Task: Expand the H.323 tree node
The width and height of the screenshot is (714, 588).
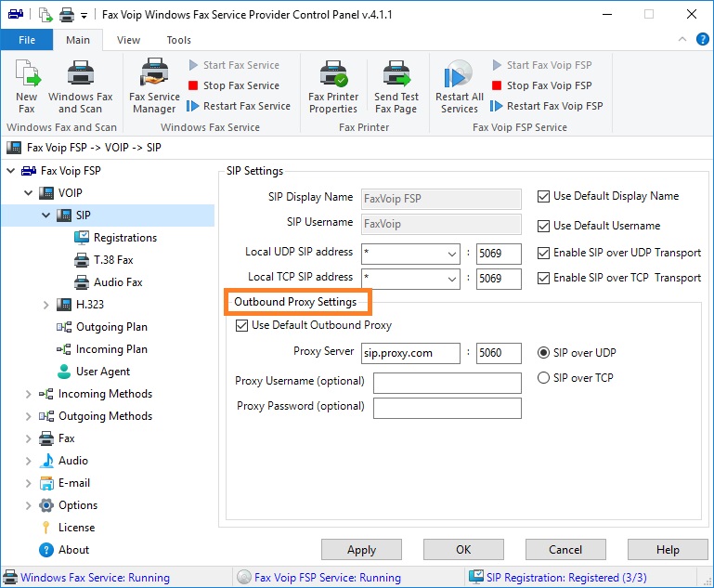Action: point(46,305)
